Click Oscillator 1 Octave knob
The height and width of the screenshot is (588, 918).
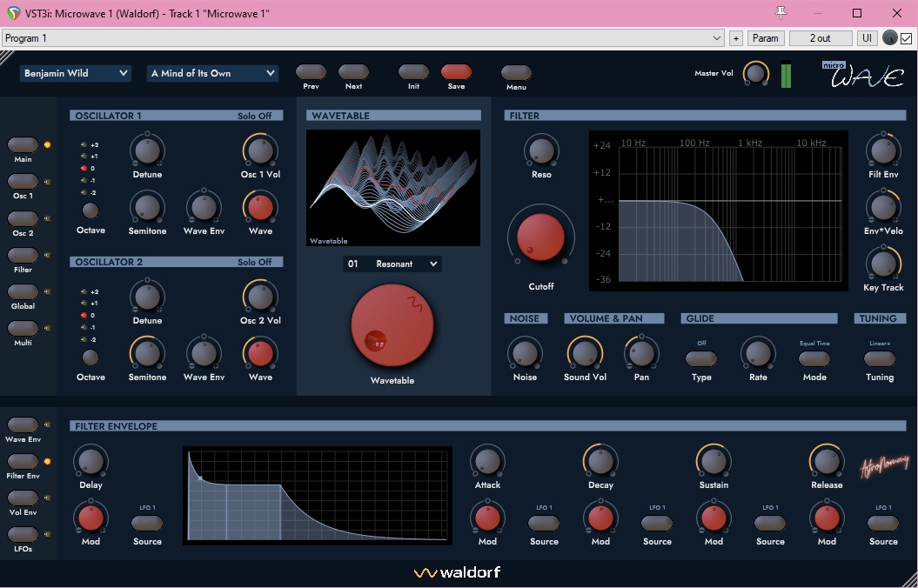pyautogui.click(x=90, y=210)
